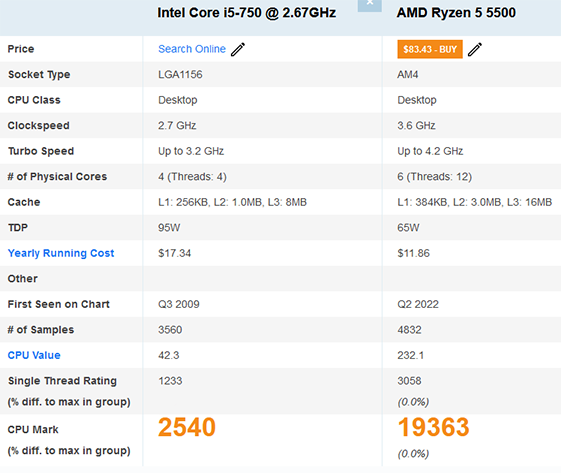The image size is (561, 473).
Task: Click the 19363 CPU Mark score
Action: coord(433,427)
